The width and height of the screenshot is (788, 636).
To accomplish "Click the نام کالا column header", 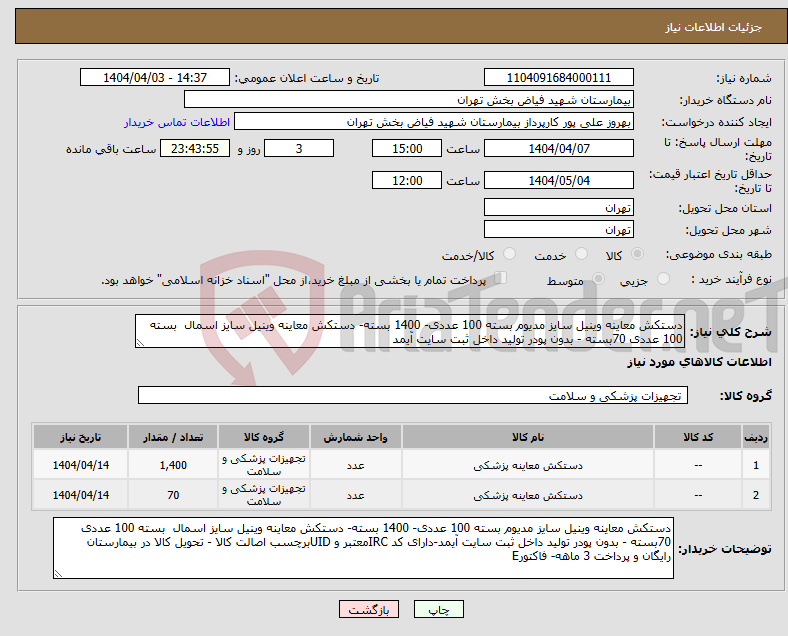I will pos(528,437).
